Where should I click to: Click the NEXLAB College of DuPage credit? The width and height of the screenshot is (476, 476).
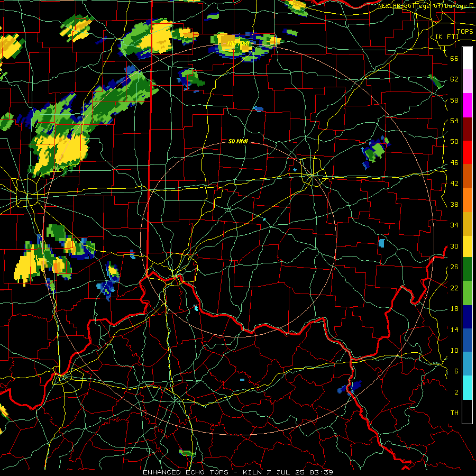pos(427,6)
